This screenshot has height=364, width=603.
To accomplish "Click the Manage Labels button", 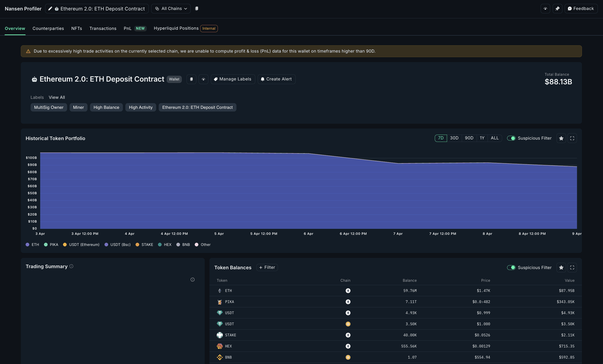I will (x=233, y=79).
